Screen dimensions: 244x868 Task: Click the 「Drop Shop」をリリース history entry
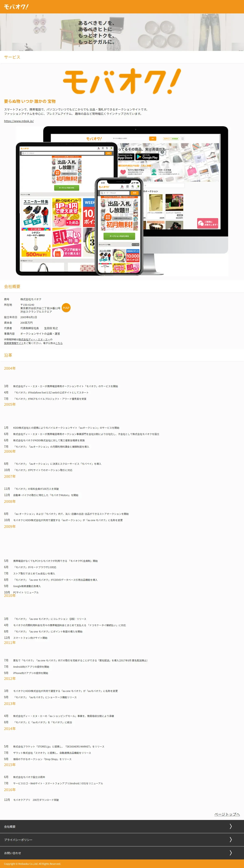[x=42, y=759]
